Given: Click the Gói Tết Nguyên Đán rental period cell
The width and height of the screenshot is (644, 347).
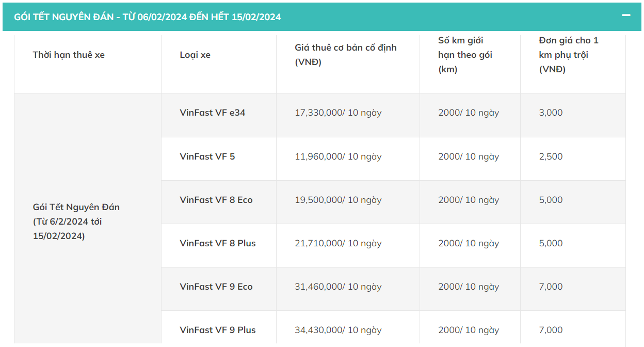Looking at the screenshot, I should (76, 222).
